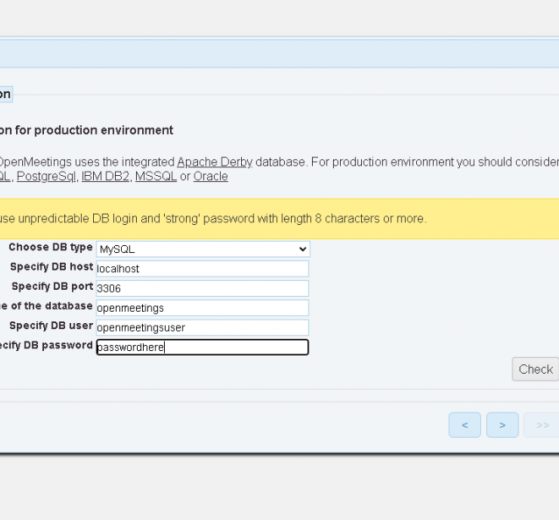Click the disabled '>>' finish button
Screen dimensions: 559x520
pyautogui.click(x=542, y=425)
